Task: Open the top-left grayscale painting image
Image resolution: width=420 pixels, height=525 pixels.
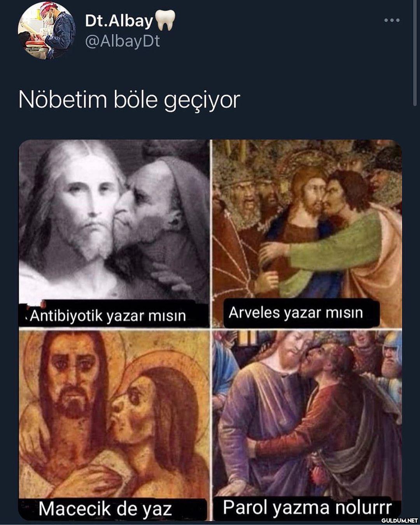Action: (114, 233)
